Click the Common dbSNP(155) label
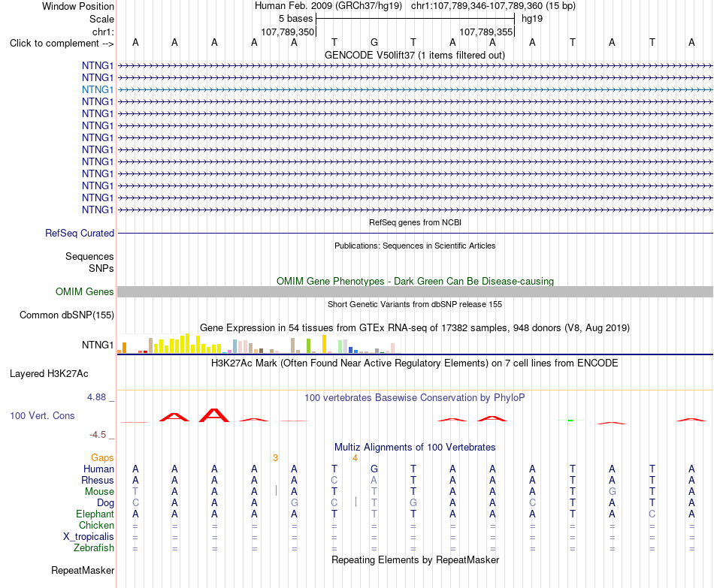The height and width of the screenshot is (588, 714). (67, 315)
